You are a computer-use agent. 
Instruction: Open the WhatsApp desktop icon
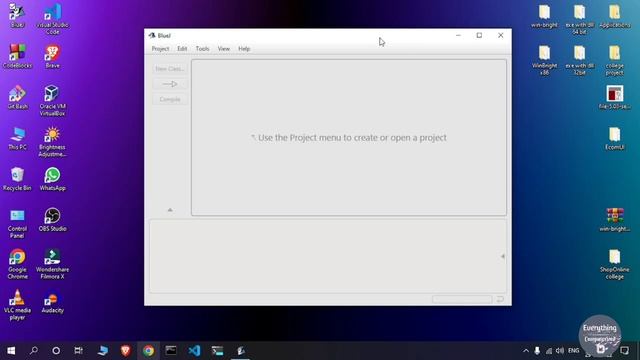[x=53, y=179]
